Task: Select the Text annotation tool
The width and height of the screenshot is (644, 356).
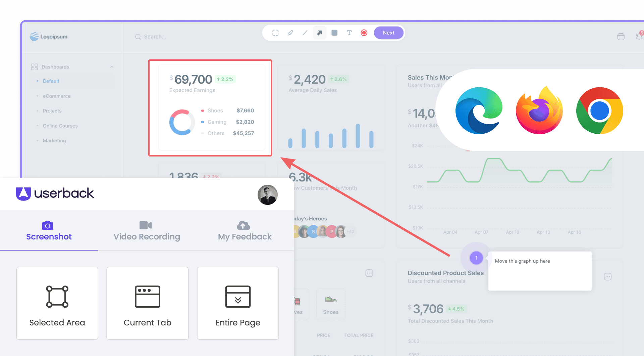Action: [x=349, y=33]
